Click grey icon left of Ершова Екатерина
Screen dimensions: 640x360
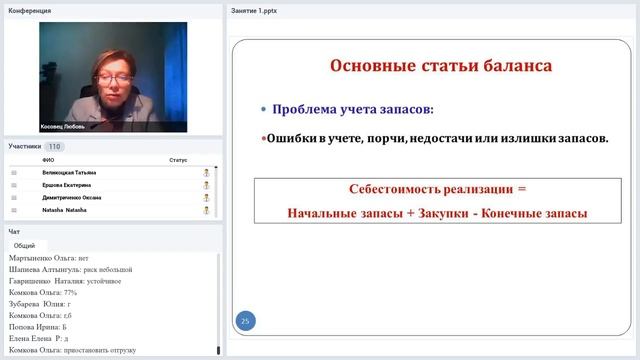pos(14,185)
